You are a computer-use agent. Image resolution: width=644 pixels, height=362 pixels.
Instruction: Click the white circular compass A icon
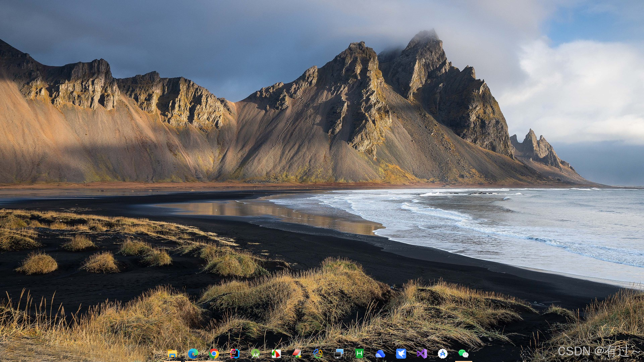[x=442, y=354]
